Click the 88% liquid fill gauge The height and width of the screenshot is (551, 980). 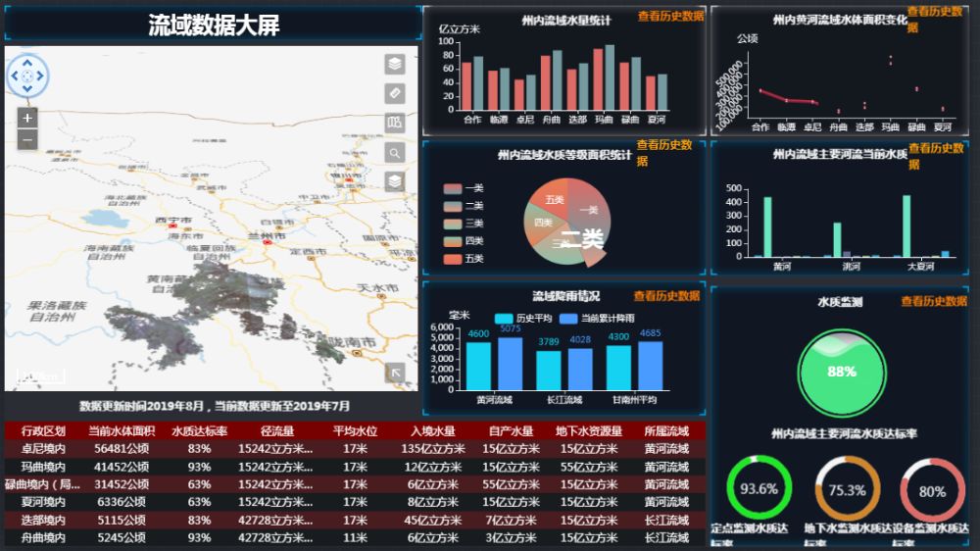click(x=841, y=372)
